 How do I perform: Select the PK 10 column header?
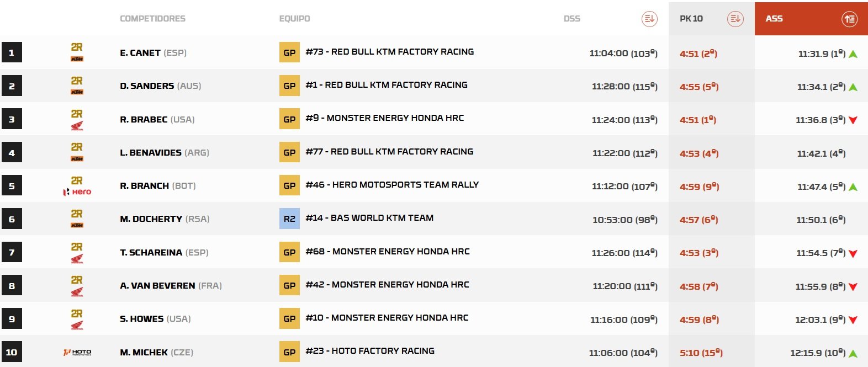click(x=691, y=19)
